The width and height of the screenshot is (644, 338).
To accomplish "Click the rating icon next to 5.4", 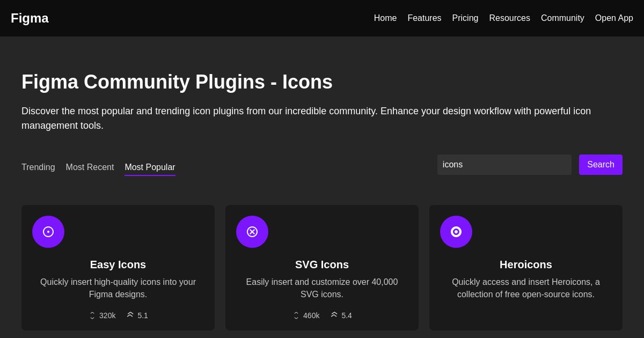I will tap(334, 314).
